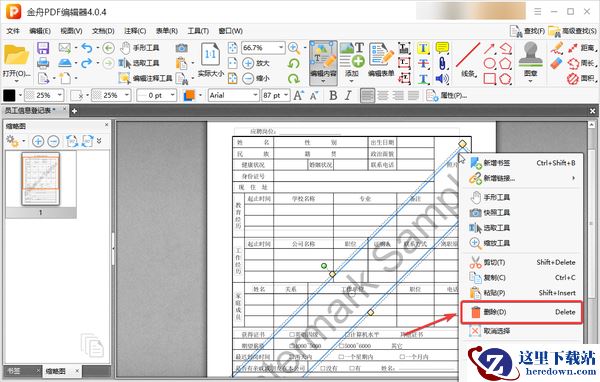Select the 线条 line drawing tool
Image resolution: width=600 pixels, height=382 pixels.
tap(468, 60)
